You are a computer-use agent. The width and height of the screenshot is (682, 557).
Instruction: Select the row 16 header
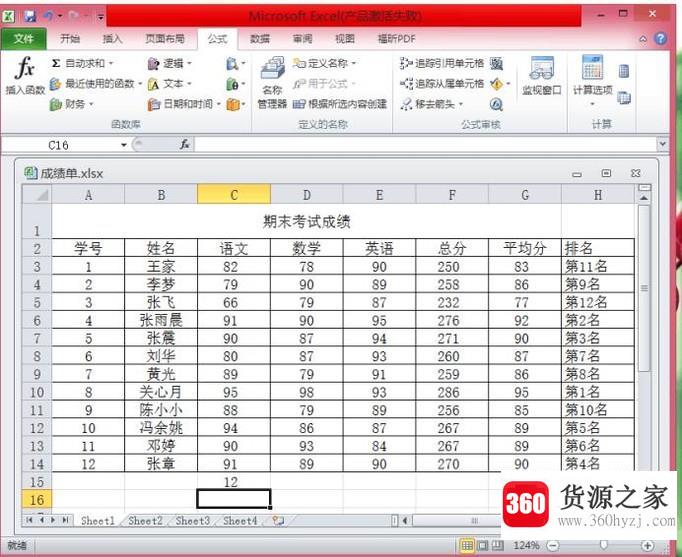pyautogui.click(x=37, y=500)
